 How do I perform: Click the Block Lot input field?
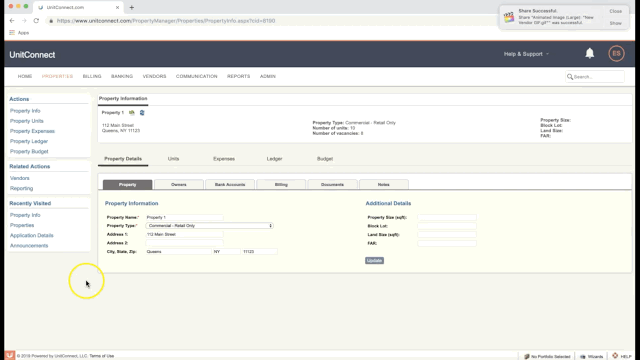click(447, 226)
